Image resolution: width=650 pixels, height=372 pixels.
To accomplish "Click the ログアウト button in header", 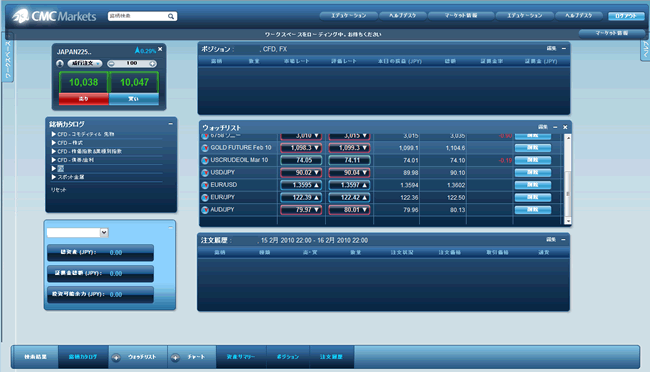I will 626,16.
